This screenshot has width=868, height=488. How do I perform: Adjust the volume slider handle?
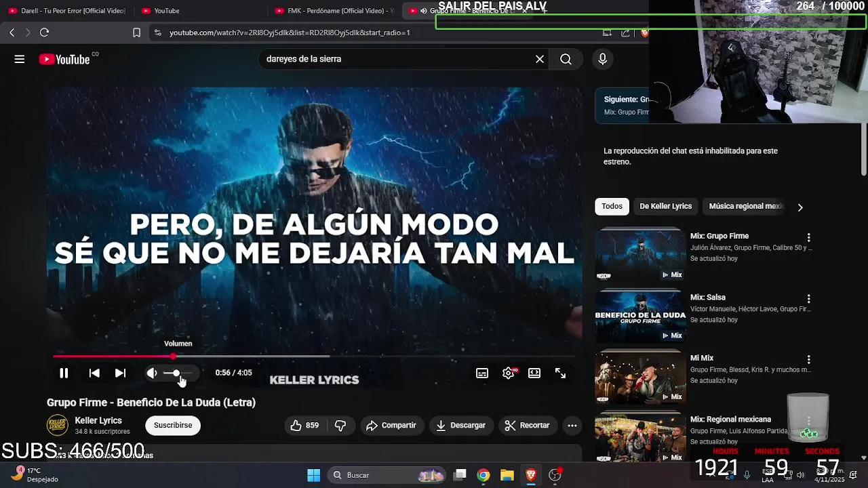coord(176,373)
